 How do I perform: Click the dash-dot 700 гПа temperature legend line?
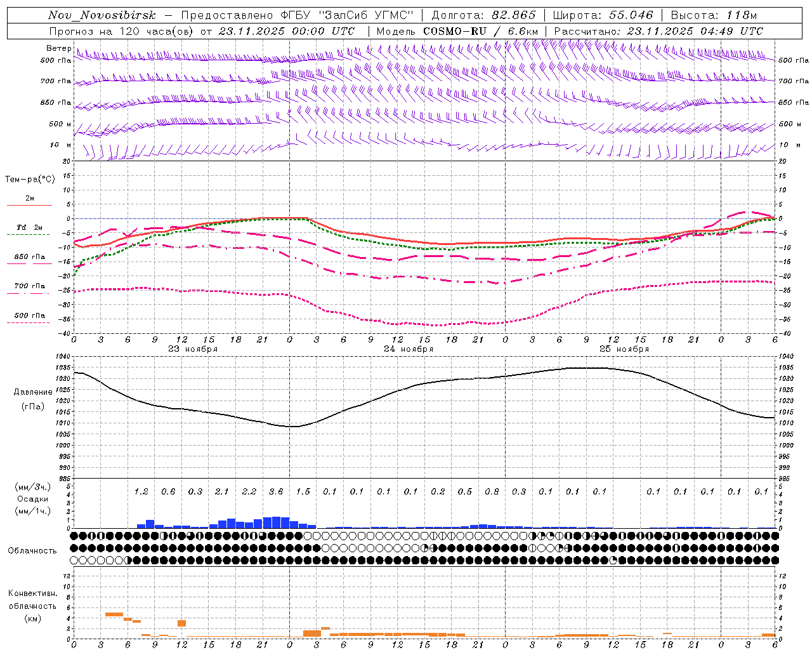[29, 293]
